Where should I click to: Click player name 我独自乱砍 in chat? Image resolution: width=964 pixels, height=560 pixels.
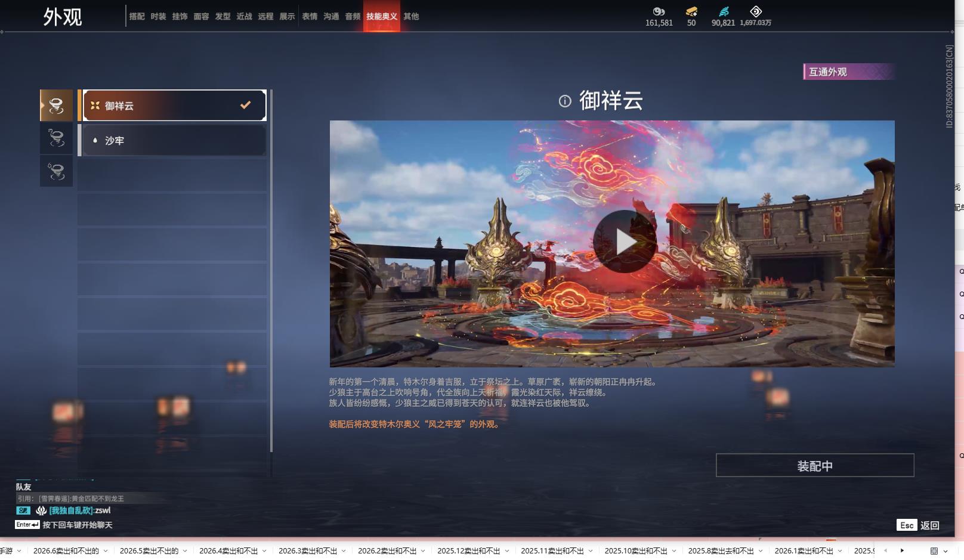click(71, 511)
